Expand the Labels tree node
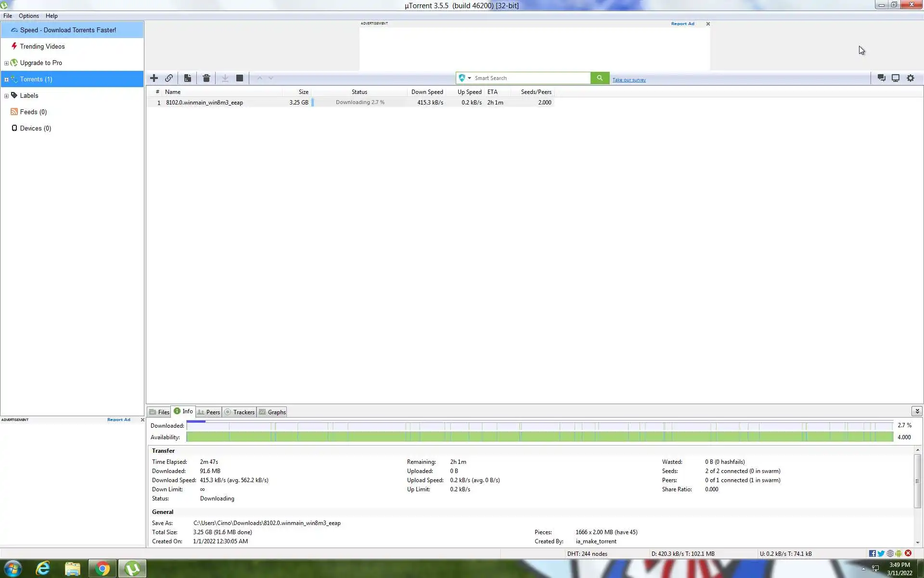 (6, 96)
